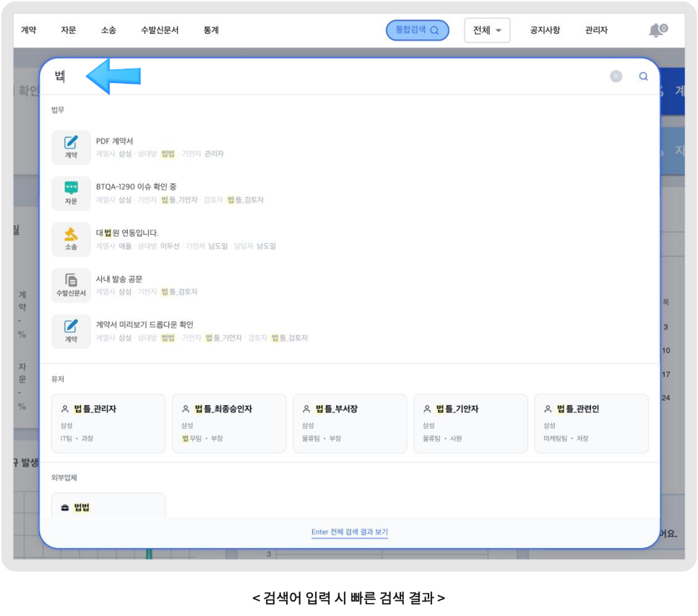Click the 자문 chat icon beside BTQA-1290
Image resolution: width=698 pixels, height=616 pixels.
click(x=71, y=193)
